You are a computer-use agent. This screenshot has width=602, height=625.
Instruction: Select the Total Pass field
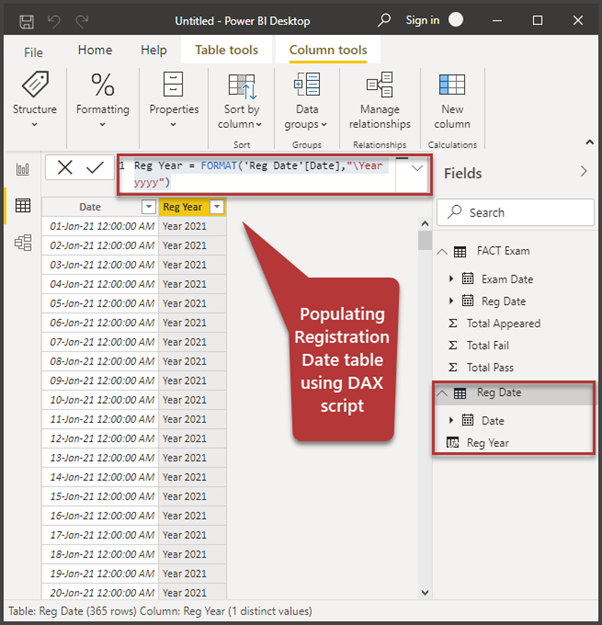click(x=490, y=367)
